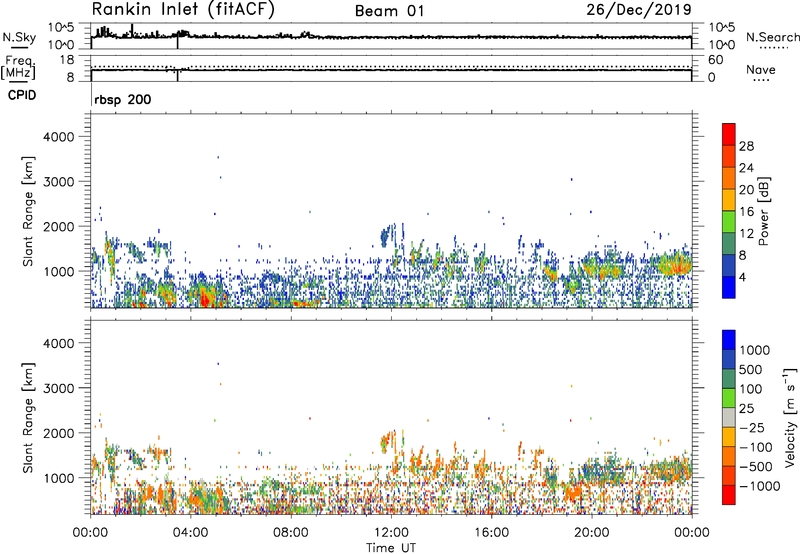The width and height of the screenshot is (800, 554).
Task: Pick the bottom red Velocity segment below -1000
Action: pos(729,495)
